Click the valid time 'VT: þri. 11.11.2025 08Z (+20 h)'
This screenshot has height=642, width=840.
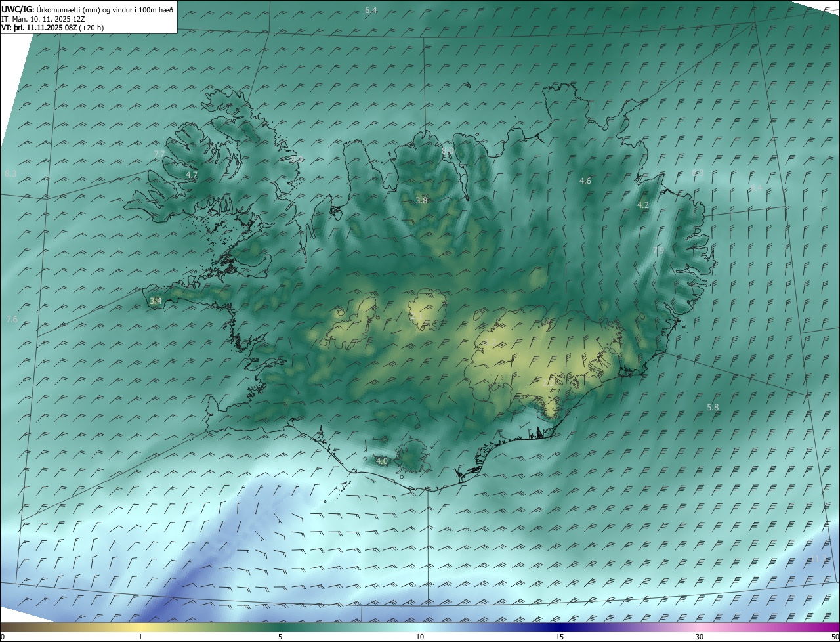tap(52, 28)
